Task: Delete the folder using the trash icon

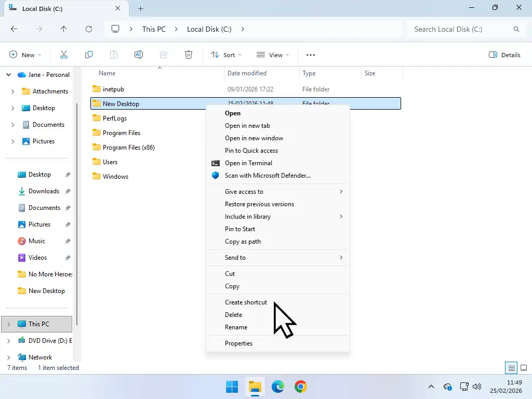Action: tap(189, 55)
